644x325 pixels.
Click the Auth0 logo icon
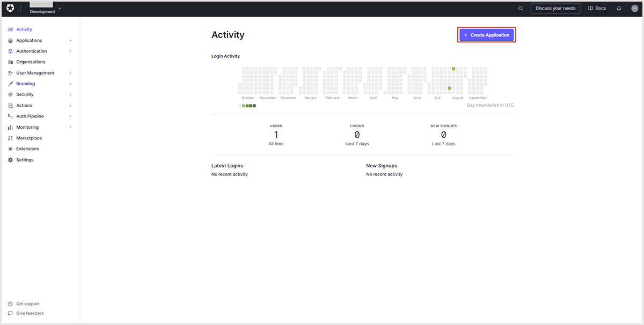coord(10,9)
